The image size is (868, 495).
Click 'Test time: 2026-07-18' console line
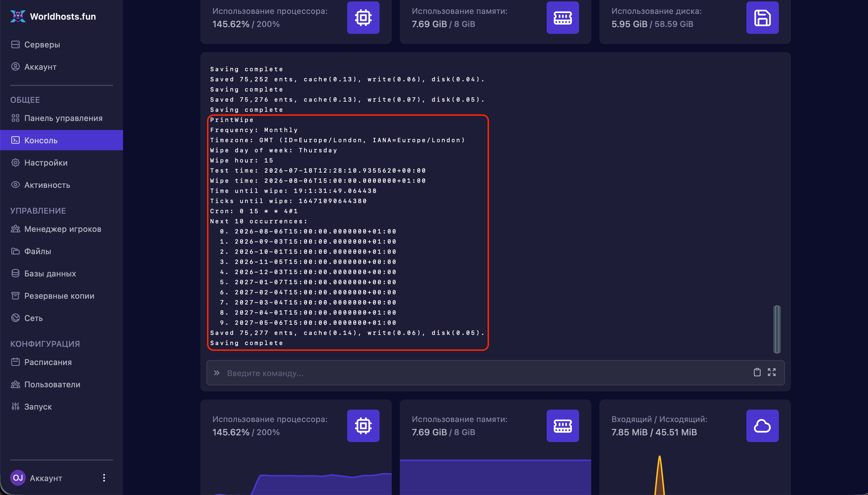[x=318, y=170]
